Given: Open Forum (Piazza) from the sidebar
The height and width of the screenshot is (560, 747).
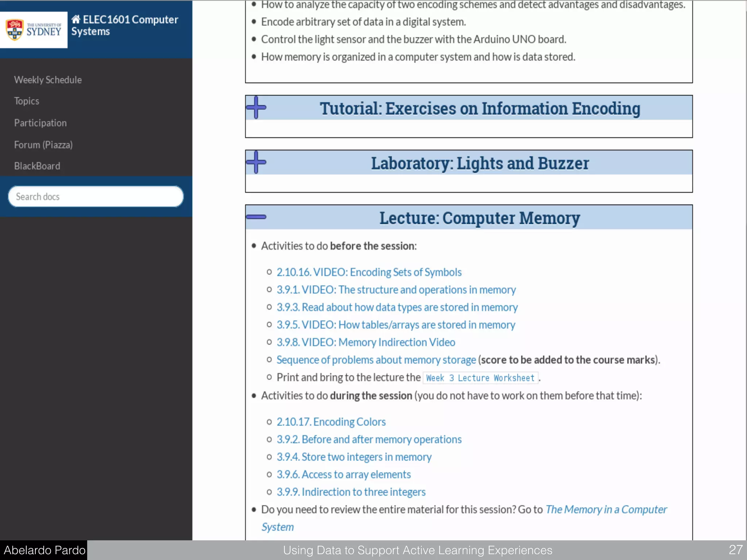Looking at the screenshot, I should point(43,145).
